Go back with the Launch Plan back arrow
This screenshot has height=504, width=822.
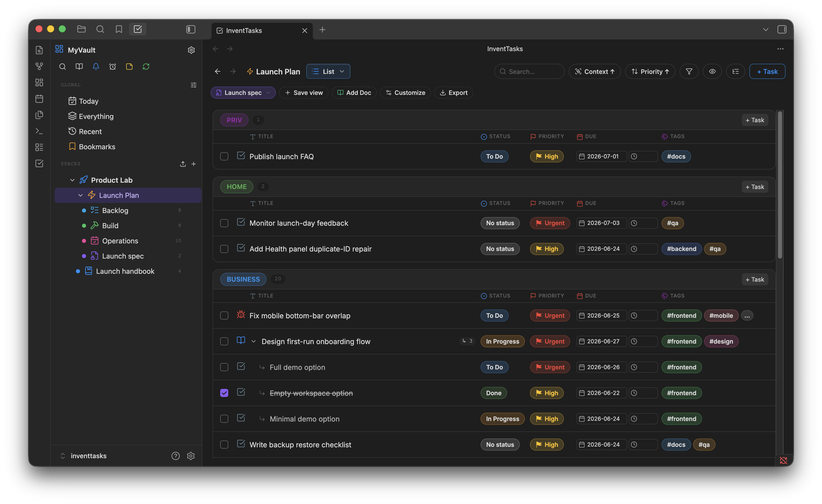click(217, 71)
